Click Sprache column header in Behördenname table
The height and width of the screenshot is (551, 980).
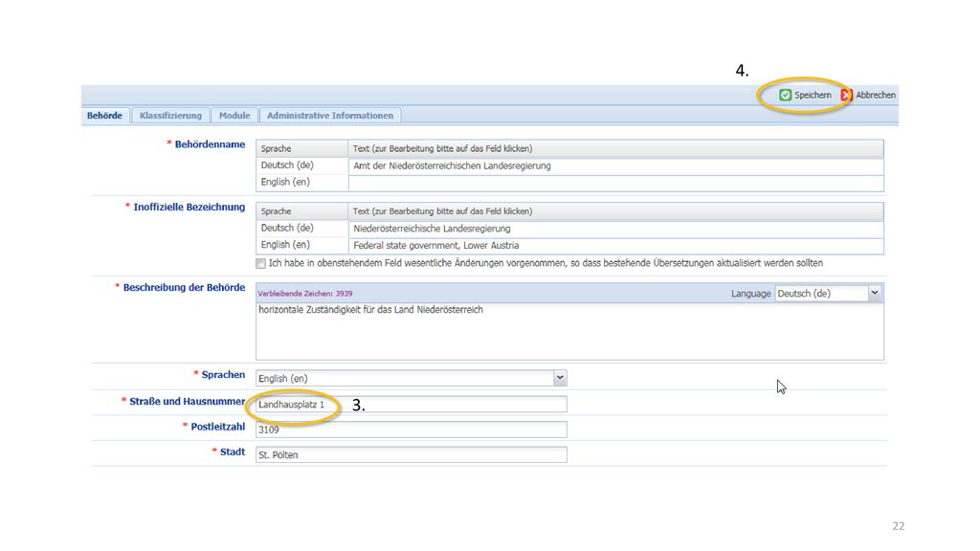pyautogui.click(x=301, y=148)
